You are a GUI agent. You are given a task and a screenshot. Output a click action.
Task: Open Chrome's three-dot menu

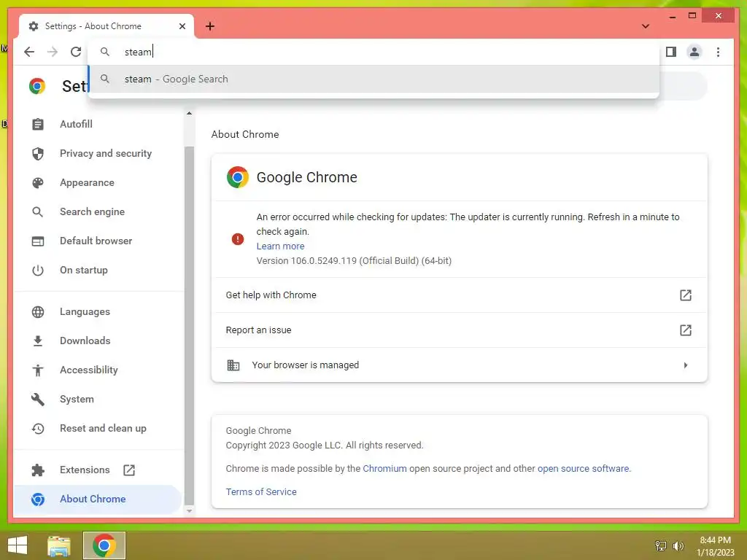[718, 52]
